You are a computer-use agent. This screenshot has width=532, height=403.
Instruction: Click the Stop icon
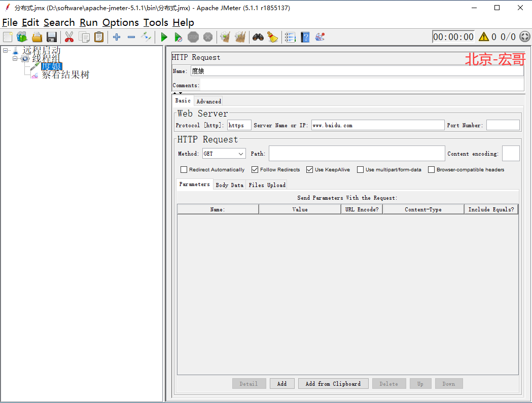(193, 37)
